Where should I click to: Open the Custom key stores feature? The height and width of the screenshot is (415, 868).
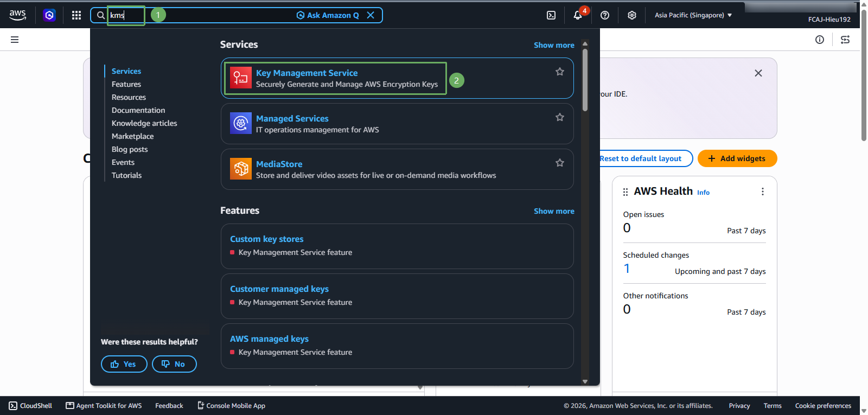pyautogui.click(x=266, y=239)
